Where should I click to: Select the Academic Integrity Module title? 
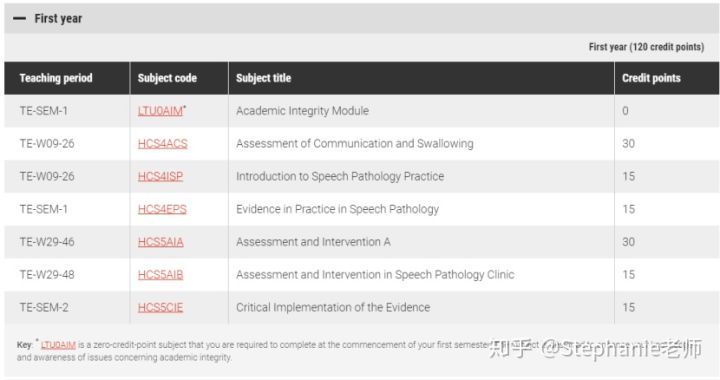click(x=303, y=111)
